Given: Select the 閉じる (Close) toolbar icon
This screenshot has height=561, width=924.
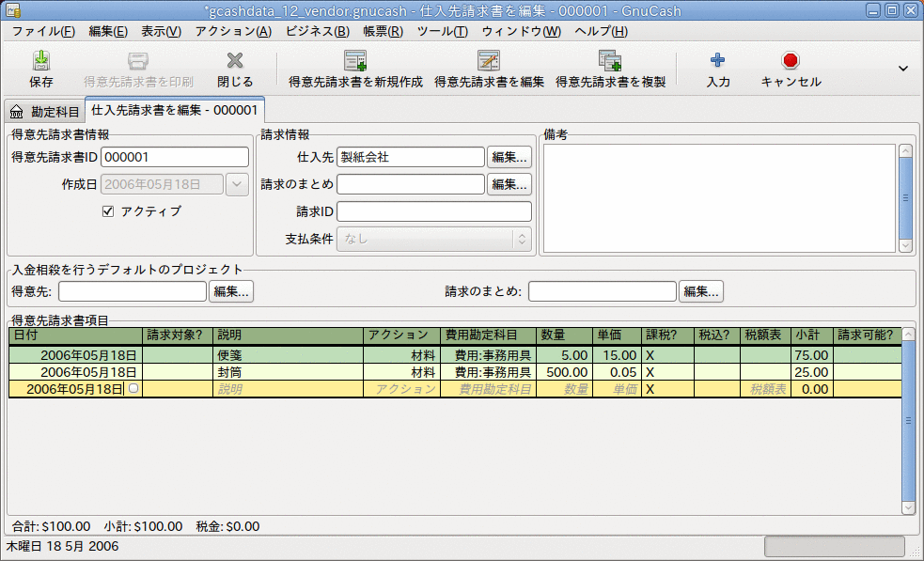Looking at the screenshot, I should tap(233, 66).
